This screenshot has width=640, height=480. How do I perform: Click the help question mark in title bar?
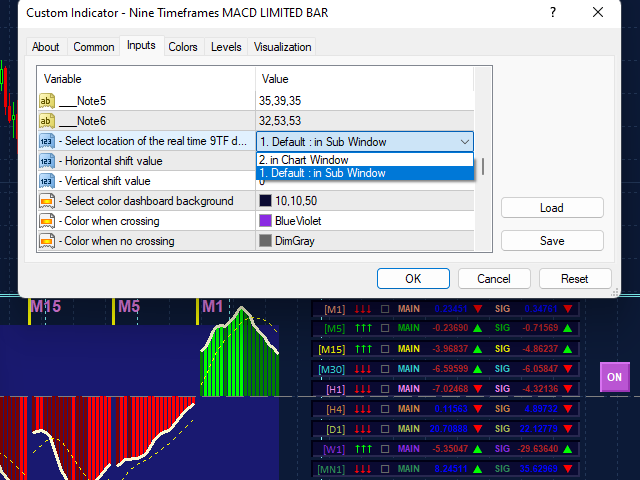(552, 13)
